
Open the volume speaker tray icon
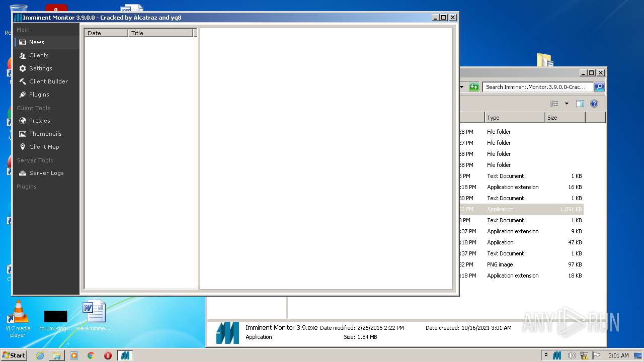(x=572, y=355)
